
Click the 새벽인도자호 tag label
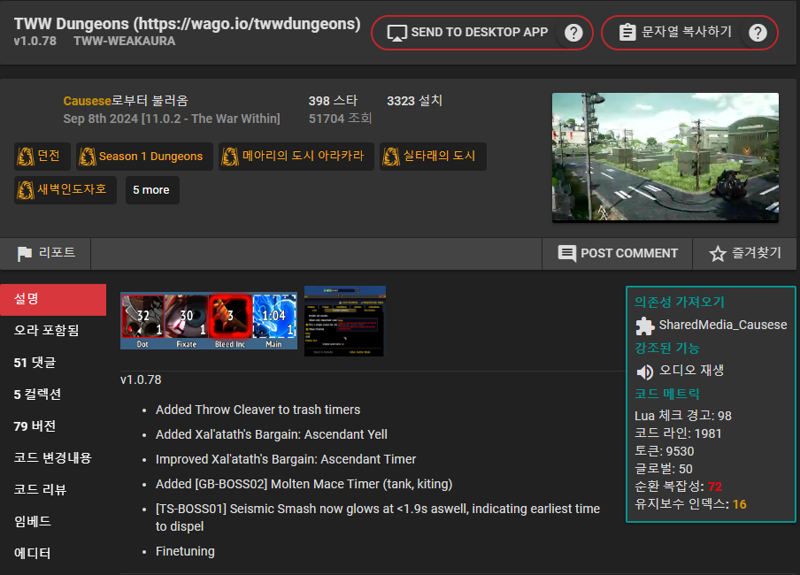coord(72,190)
